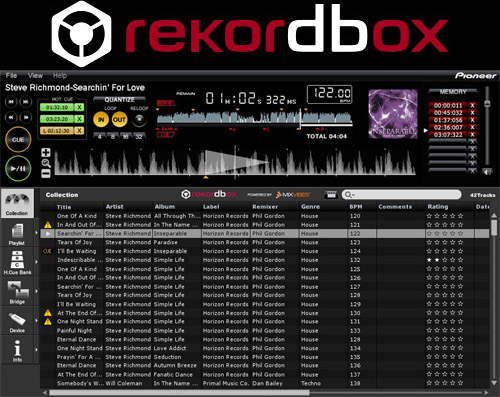Click the round CUE button
The height and width of the screenshot is (397, 500).
point(18,140)
